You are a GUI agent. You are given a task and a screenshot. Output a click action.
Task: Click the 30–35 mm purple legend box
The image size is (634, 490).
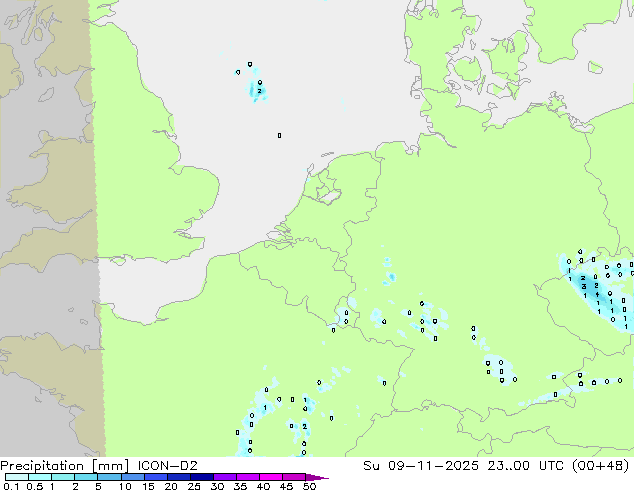[225, 477]
